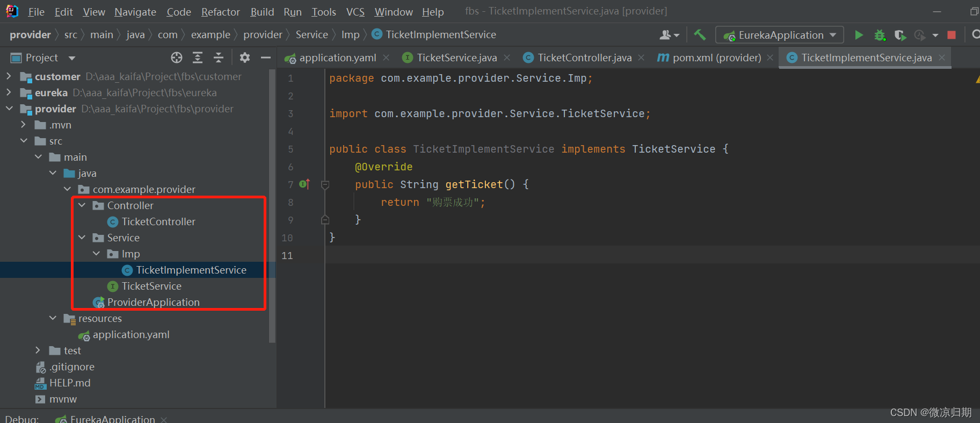Screen dimensions: 980x423
Task: Click the override gutter marker on line 7
Action: coord(304,184)
